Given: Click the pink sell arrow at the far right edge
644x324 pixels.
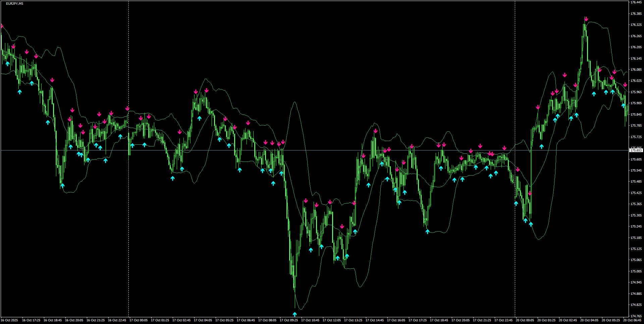Looking at the screenshot, I should pos(625,85).
